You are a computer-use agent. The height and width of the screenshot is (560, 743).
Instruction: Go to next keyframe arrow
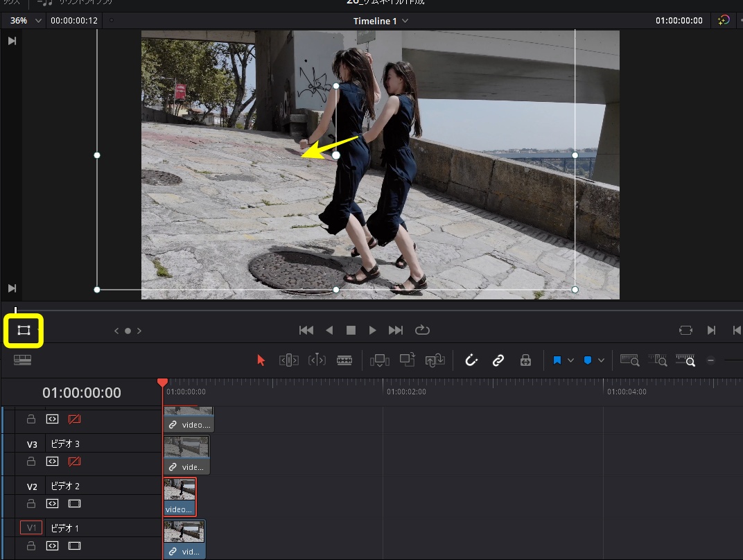point(139,331)
